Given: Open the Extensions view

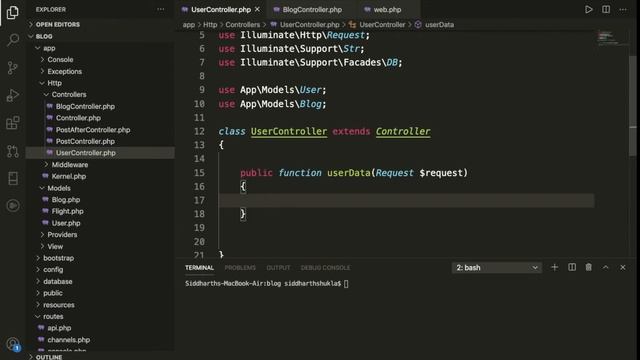Looking at the screenshot, I should pos(13,123).
